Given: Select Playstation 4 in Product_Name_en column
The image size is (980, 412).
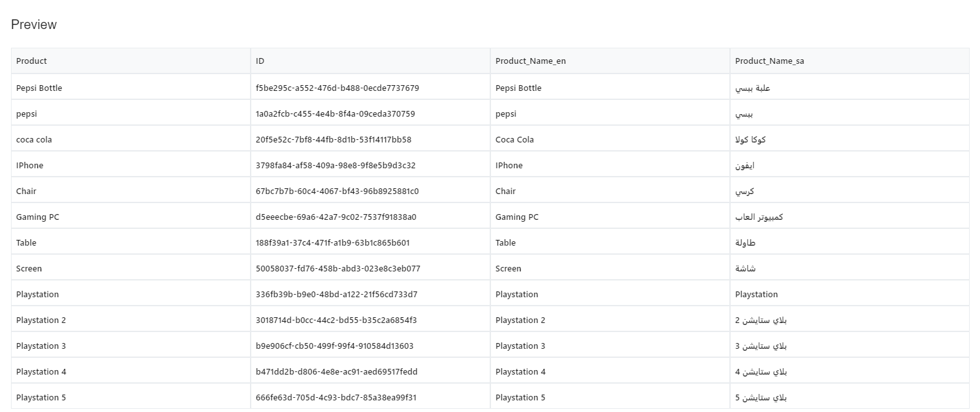Looking at the screenshot, I should pos(520,372).
